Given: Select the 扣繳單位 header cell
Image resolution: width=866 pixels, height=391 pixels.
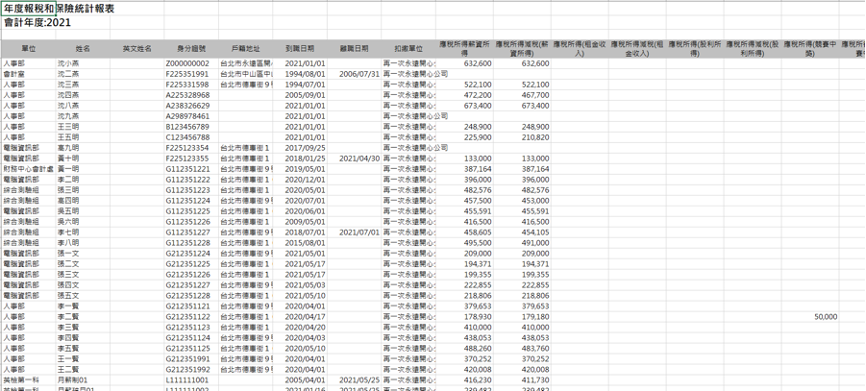Looking at the screenshot, I should pos(408,49).
